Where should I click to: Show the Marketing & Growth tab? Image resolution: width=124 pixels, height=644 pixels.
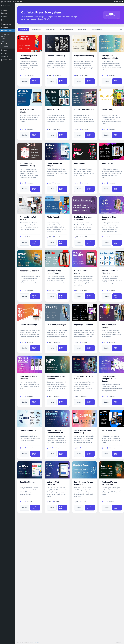67,30
